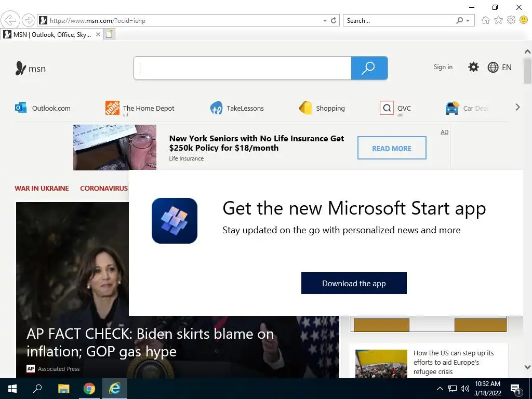Open the CORONAVIRUS topic
Screen dimensions: 532x399
pyautogui.click(x=104, y=188)
